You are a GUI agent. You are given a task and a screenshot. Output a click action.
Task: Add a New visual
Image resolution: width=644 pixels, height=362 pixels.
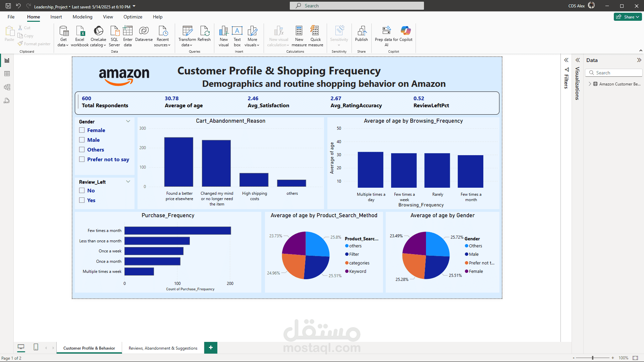coord(224,36)
